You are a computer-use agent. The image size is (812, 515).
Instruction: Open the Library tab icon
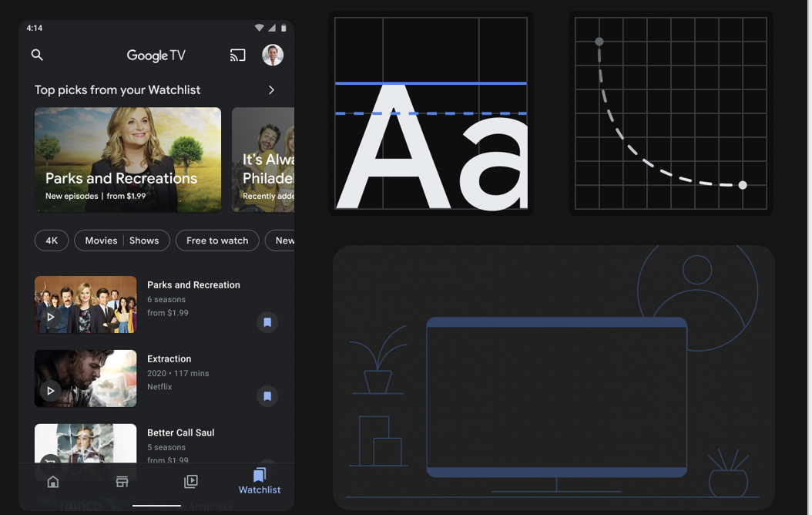(190, 482)
